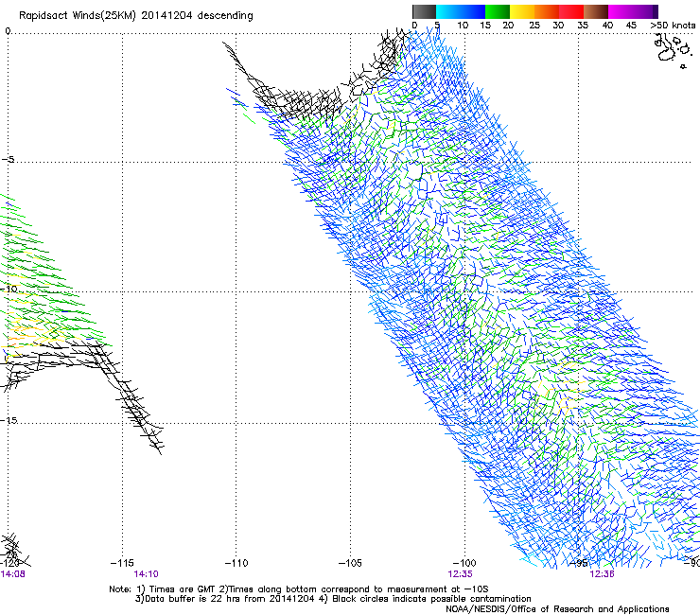
Task: Click the longitude label '-115'
Action: click(122, 563)
